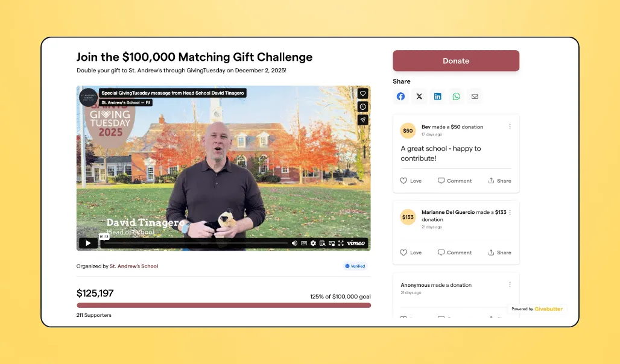The height and width of the screenshot is (364, 620).
Task: Open options menu on Bev's donation
Action: [510, 127]
